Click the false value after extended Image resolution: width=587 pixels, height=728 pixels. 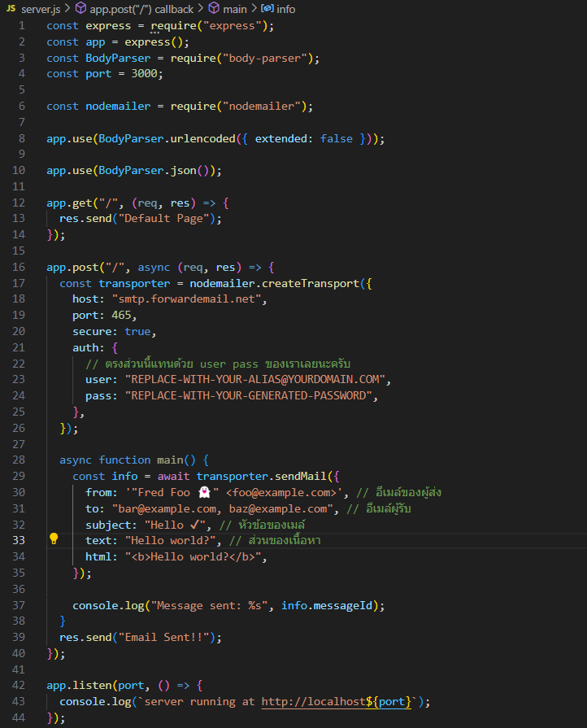(x=336, y=138)
